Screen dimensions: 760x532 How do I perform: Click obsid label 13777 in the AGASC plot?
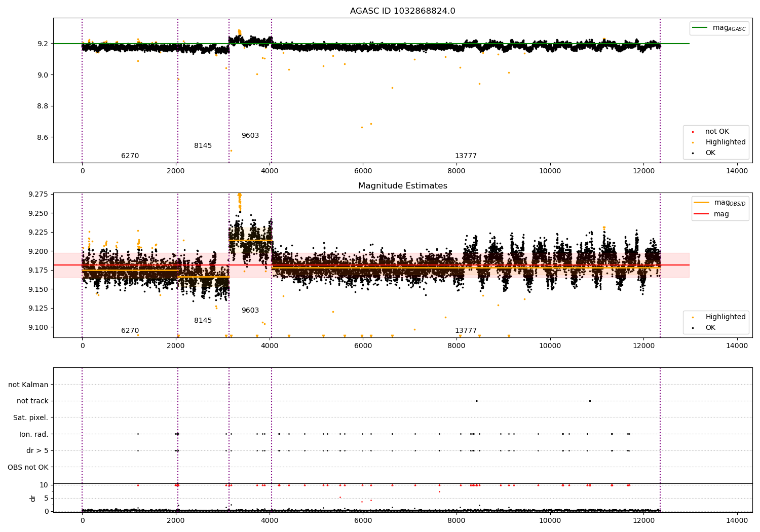[466, 156]
